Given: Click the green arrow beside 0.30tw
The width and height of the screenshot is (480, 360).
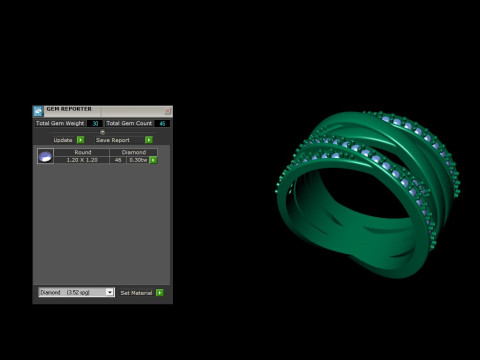Looking at the screenshot, I should [x=153, y=160].
